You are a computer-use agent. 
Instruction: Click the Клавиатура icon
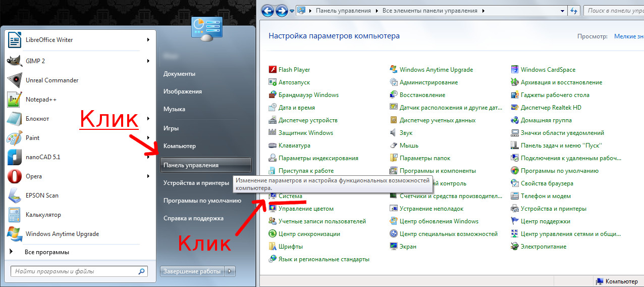tap(273, 146)
